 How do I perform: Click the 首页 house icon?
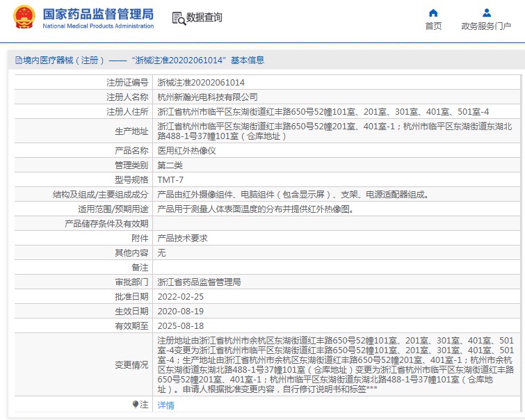433,13
